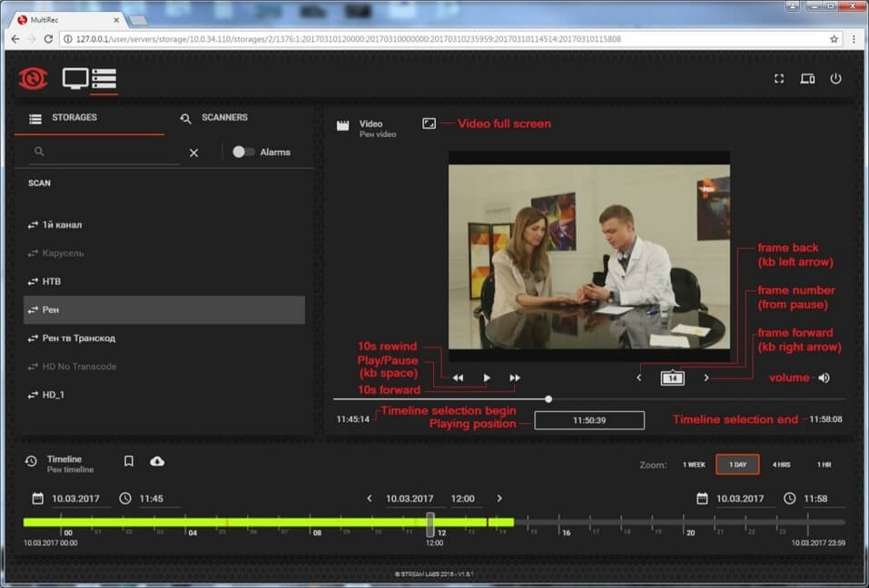The width and height of the screenshot is (869, 588).
Task: Click the playing position 11:50:39 field
Action: click(589, 420)
